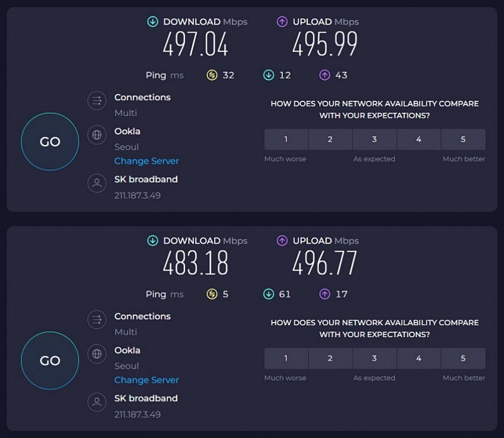Rate network 3 As expected in 497.04 panel

(x=374, y=139)
